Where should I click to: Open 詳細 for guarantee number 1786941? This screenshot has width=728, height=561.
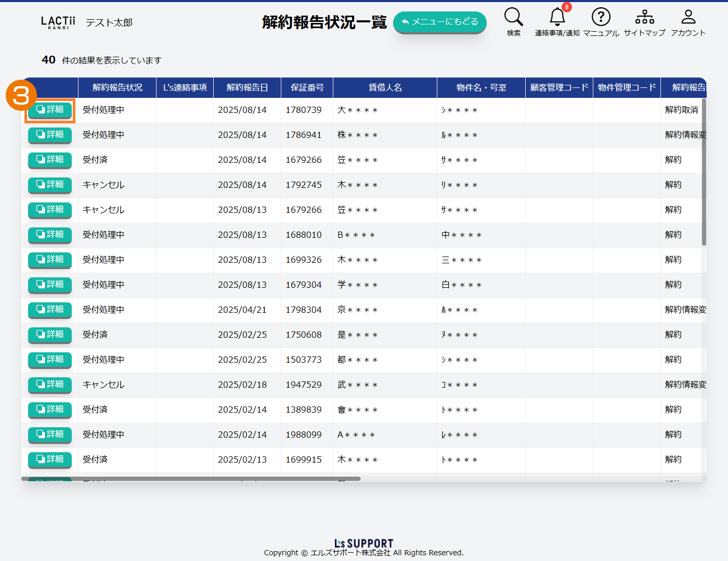tap(50, 135)
